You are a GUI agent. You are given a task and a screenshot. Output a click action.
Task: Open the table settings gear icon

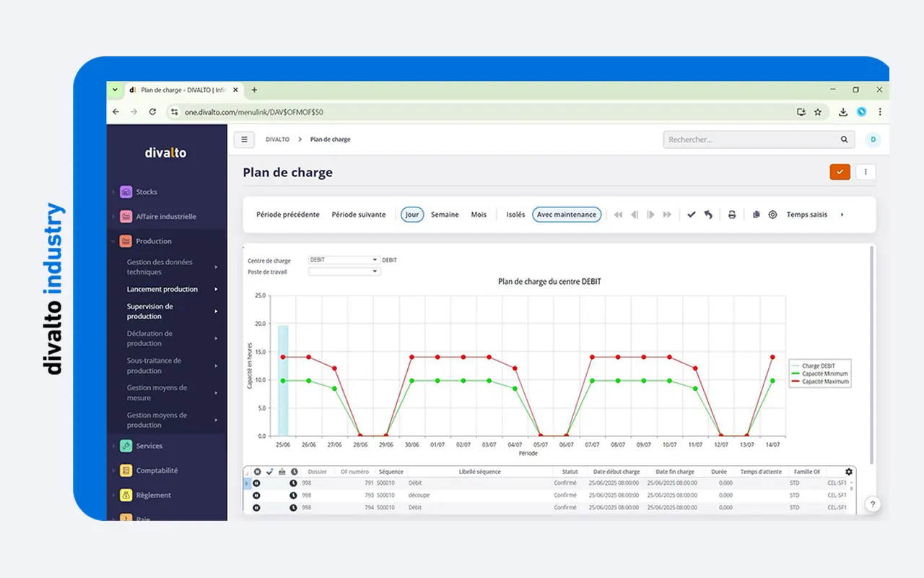tap(849, 472)
